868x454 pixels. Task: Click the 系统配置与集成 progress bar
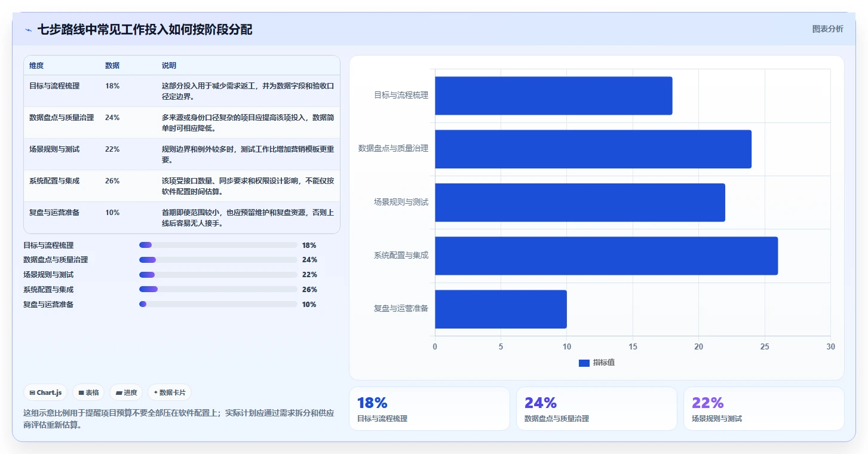(218, 289)
